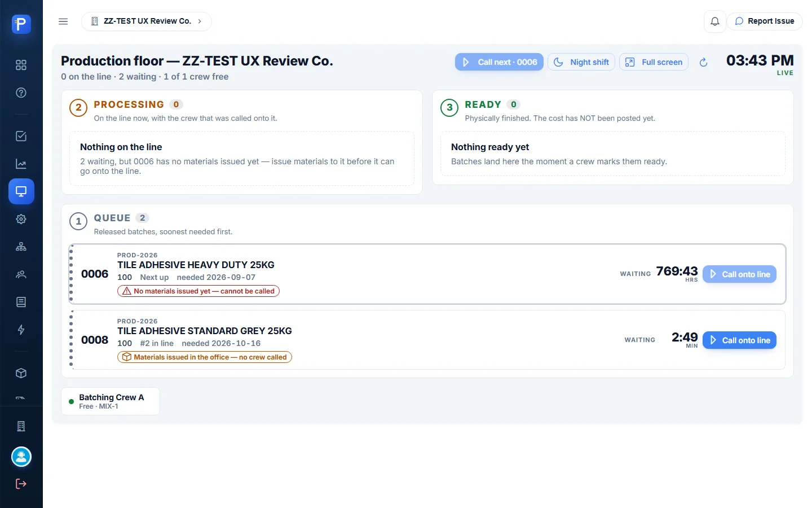This screenshot has height=508, width=812.
Task: Click the refresh icon beside Full screen
Action: click(703, 62)
